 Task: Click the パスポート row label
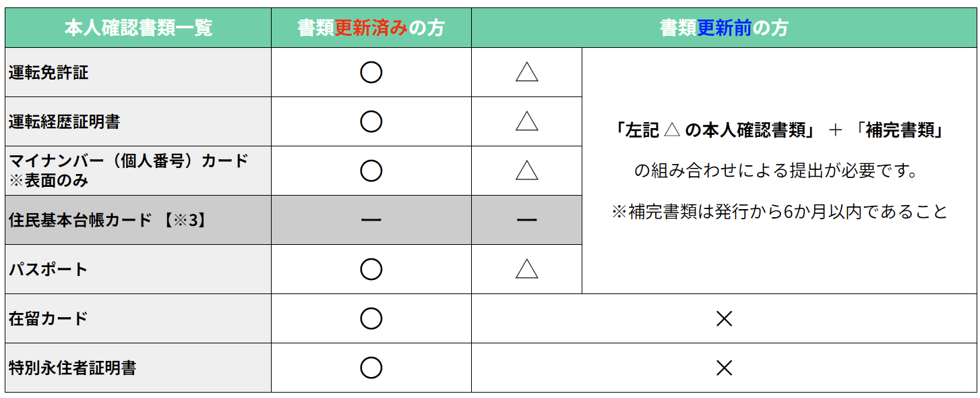coord(49,269)
